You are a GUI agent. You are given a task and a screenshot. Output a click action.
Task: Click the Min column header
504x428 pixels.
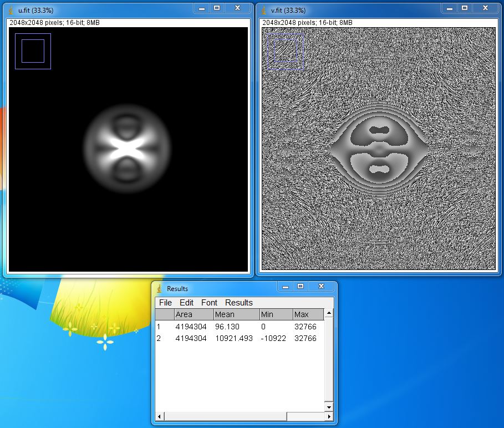(276, 314)
